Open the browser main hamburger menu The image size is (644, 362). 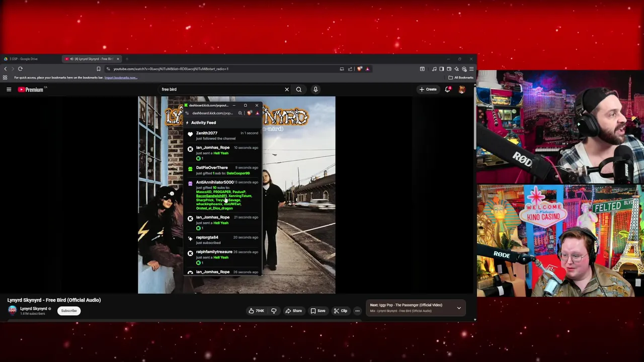pyautogui.click(x=471, y=69)
